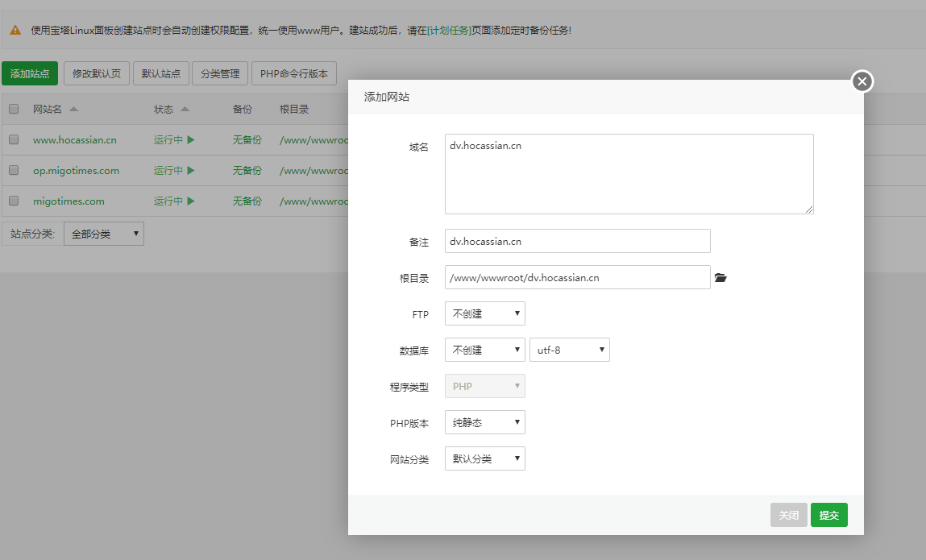Click the PHP命令行版本 toolbar button
Image resolution: width=926 pixels, height=560 pixels.
coord(293,73)
